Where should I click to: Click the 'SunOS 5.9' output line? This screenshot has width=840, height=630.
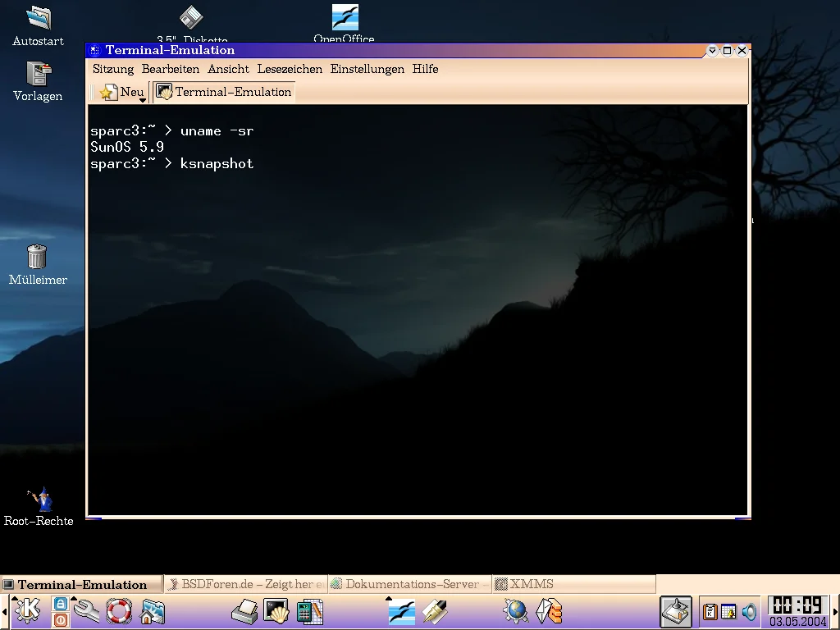pyautogui.click(x=127, y=147)
